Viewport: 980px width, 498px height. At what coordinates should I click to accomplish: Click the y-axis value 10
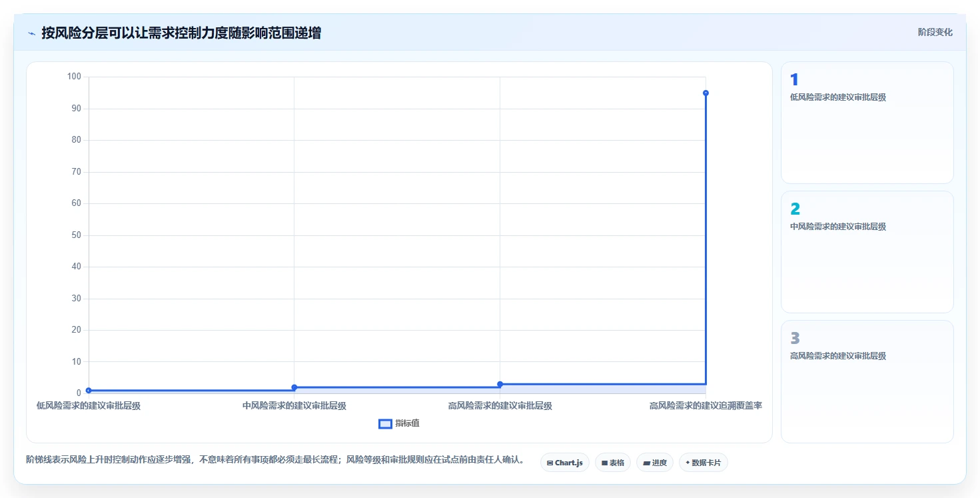pos(76,362)
